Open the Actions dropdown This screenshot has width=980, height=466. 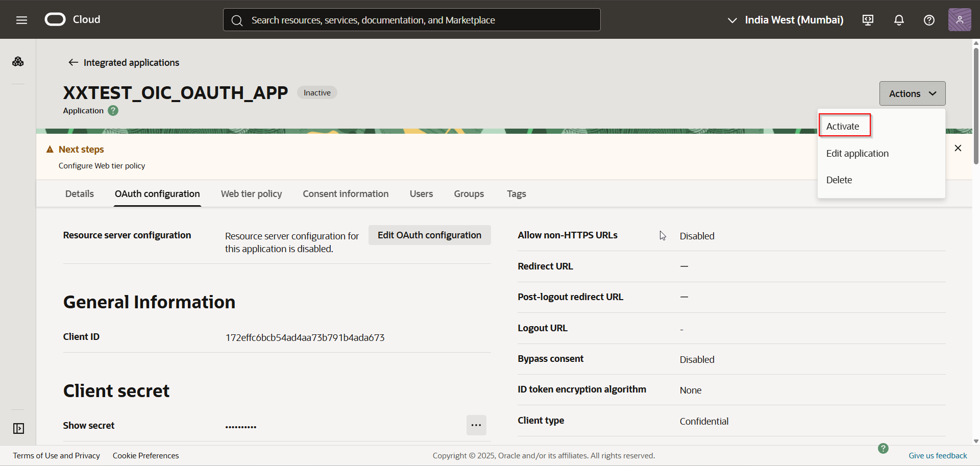912,93
